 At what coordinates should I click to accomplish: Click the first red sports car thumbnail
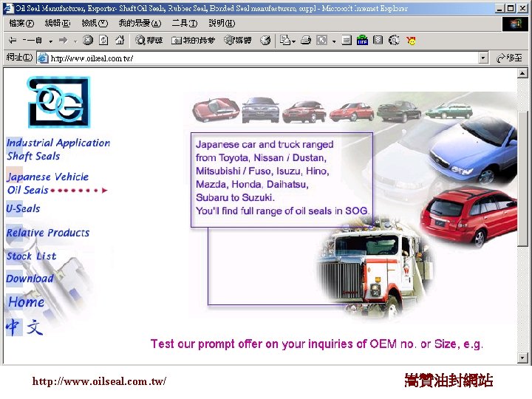tap(216, 110)
